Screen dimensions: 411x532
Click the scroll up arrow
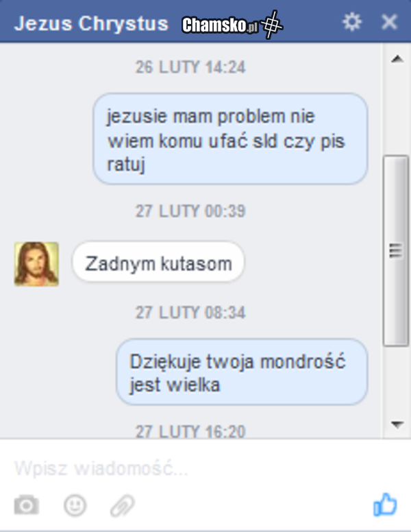(x=397, y=59)
